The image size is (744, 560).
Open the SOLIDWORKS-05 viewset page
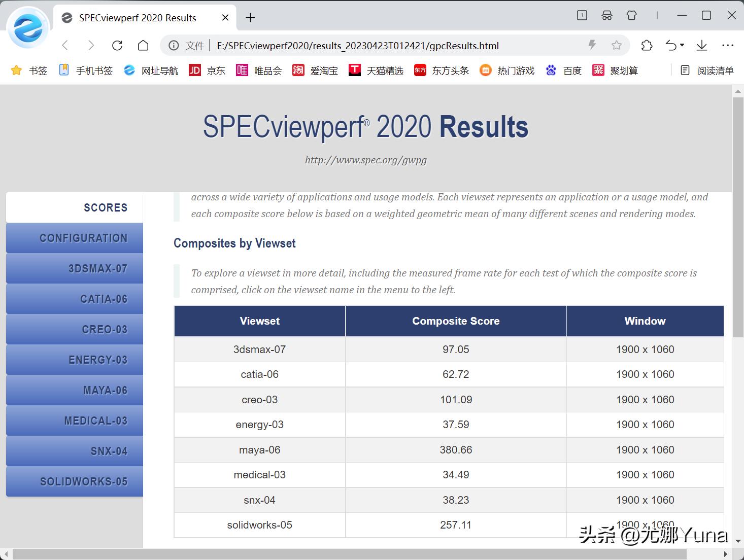(75, 481)
